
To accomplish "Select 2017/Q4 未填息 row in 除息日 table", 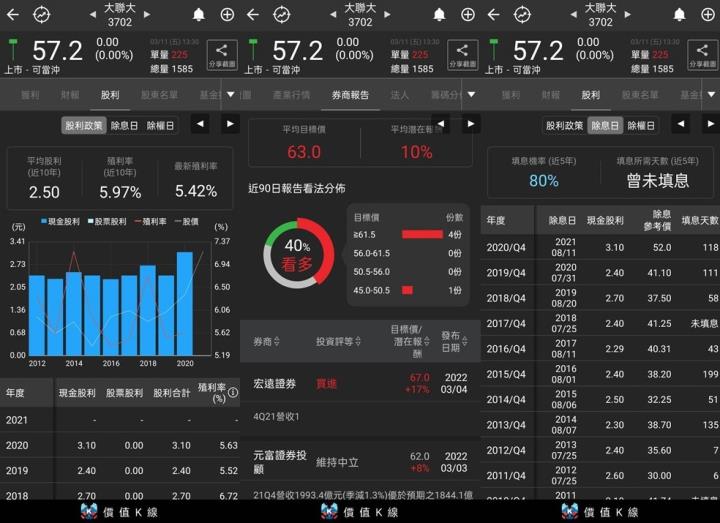I will pyautogui.click(x=600, y=323).
